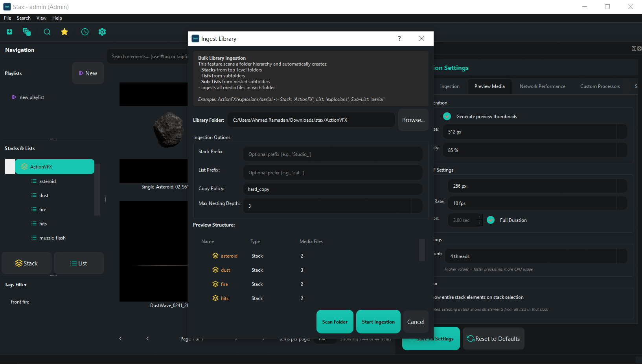The height and width of the screenshot is (364, 642).
Task: Click the Stack Prefix input field
Action: 332,154
